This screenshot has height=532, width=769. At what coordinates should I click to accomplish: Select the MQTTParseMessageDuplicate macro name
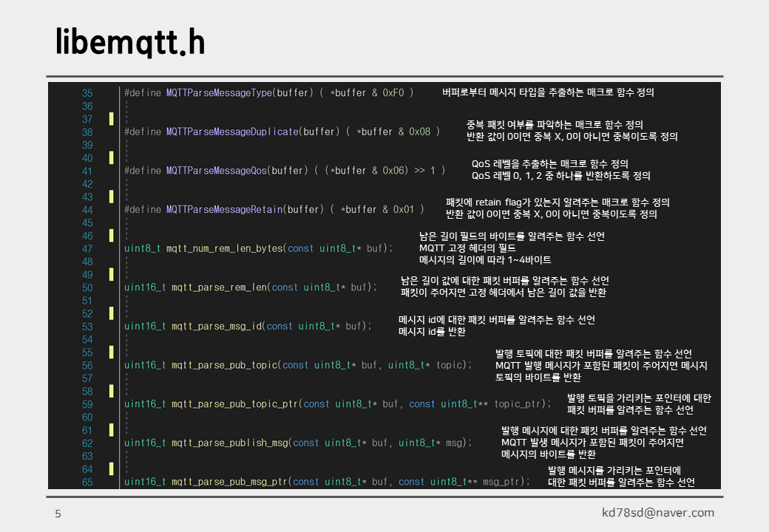232,132
